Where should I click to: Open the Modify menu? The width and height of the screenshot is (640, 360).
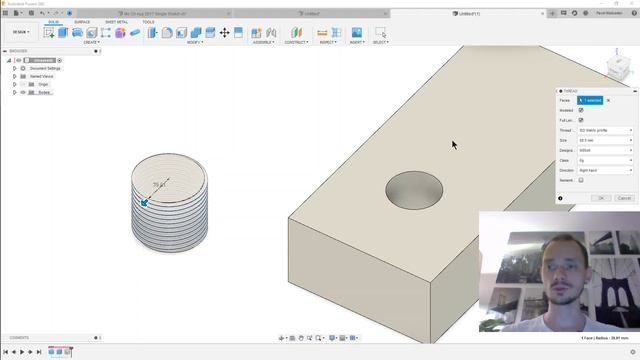195,42
